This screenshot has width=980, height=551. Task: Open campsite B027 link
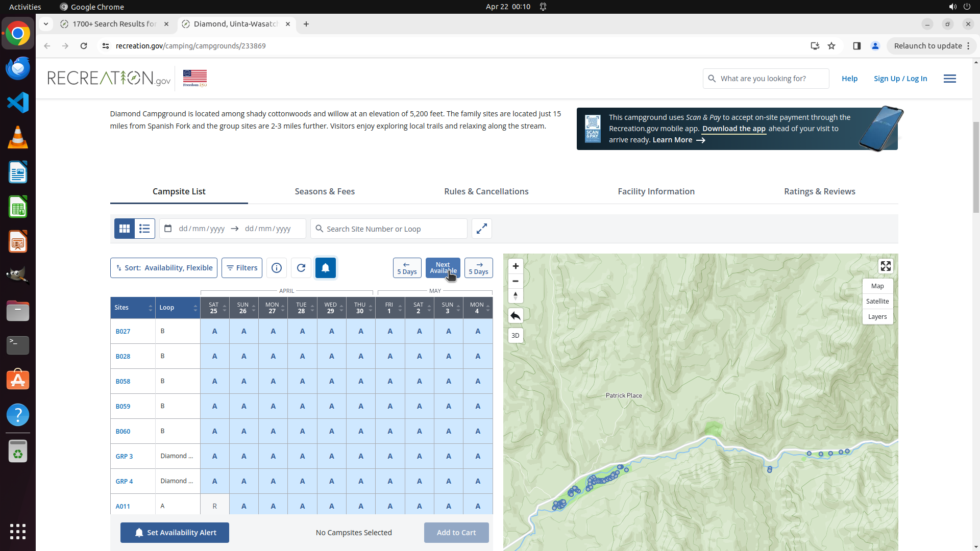(x=123, y=332)
